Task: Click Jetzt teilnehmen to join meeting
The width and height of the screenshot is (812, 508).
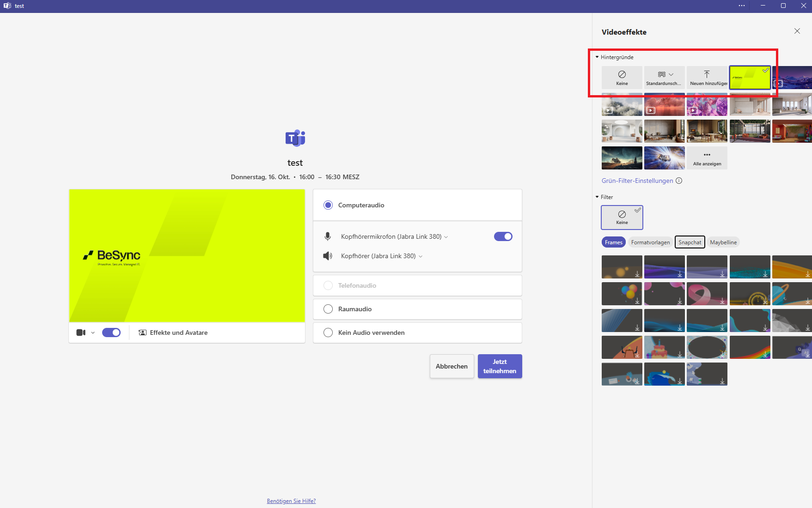Action: [x=500, y=366]
